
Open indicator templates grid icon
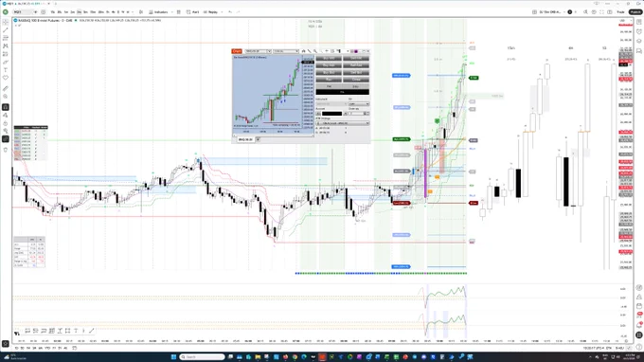(179, 12)
